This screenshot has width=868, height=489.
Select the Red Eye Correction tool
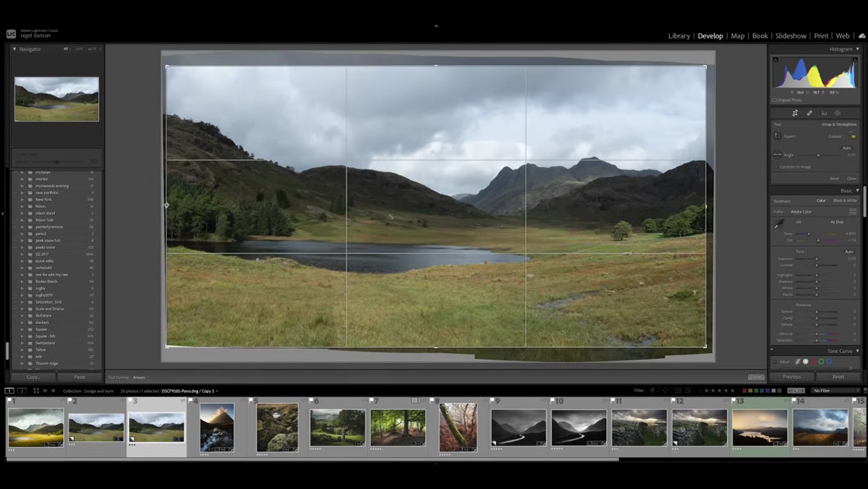(824, 113)
